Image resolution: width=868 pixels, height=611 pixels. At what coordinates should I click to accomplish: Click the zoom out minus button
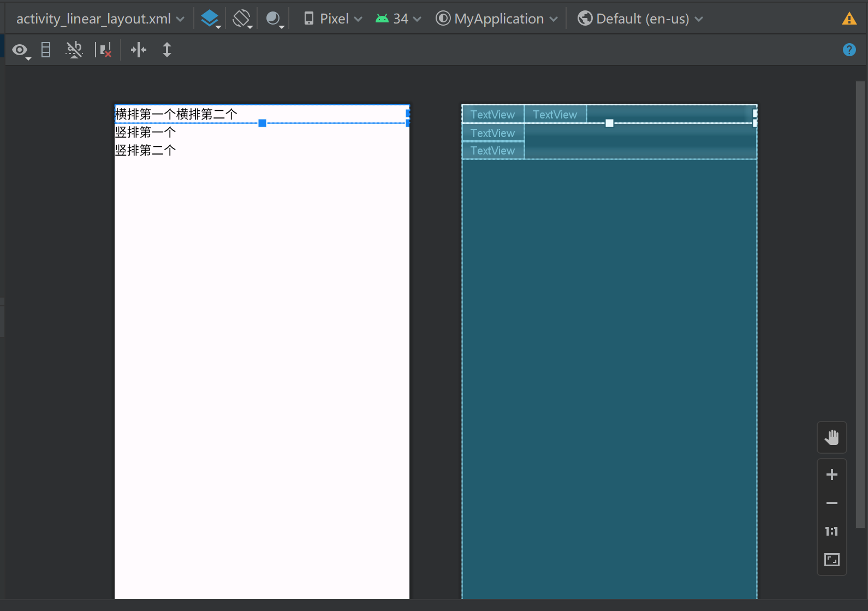click(831, 503)
